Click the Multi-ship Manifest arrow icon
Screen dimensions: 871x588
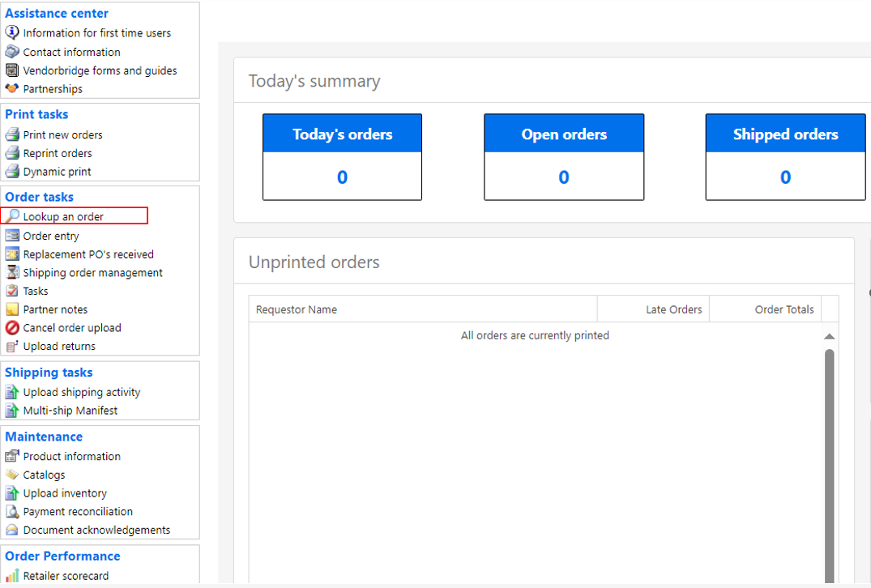pos(12,411)
